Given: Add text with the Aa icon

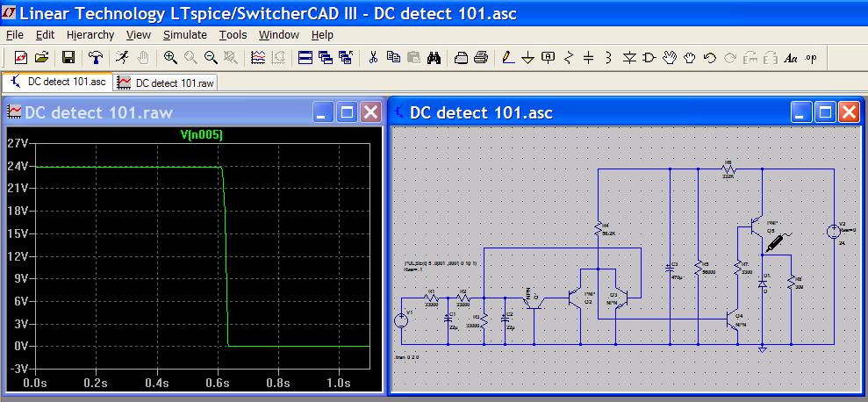Looking at the screenshot, I should coord(791,57).
